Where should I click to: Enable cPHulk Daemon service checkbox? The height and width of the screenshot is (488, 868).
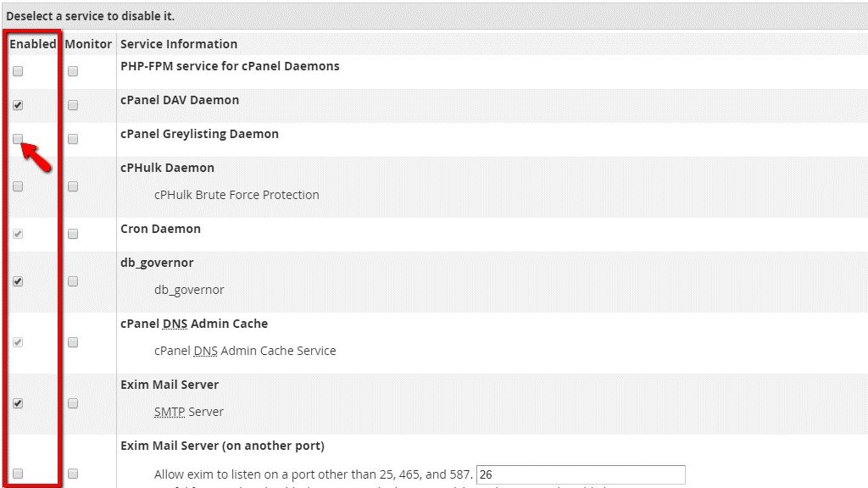click(18, 186)
